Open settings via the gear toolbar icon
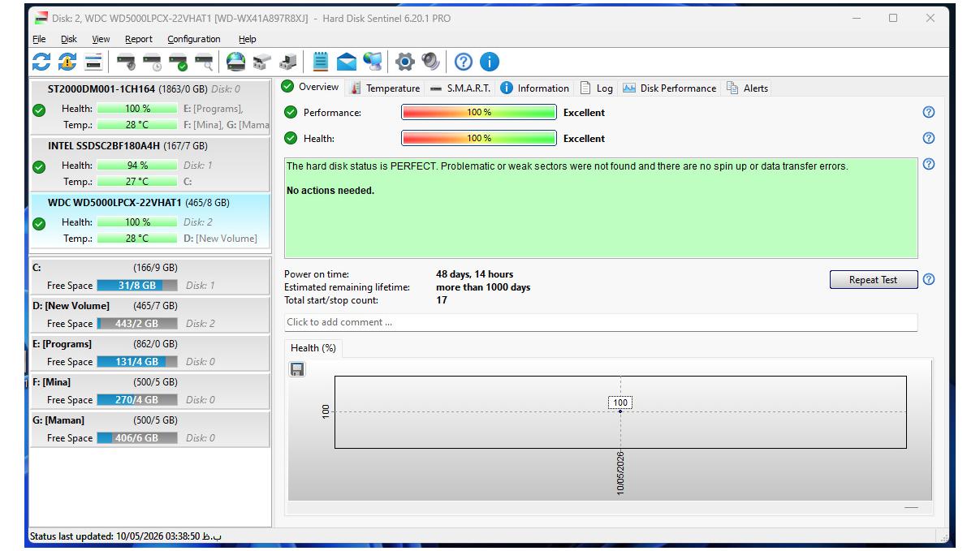The image size is (980, 551). [x=404, y=62]
